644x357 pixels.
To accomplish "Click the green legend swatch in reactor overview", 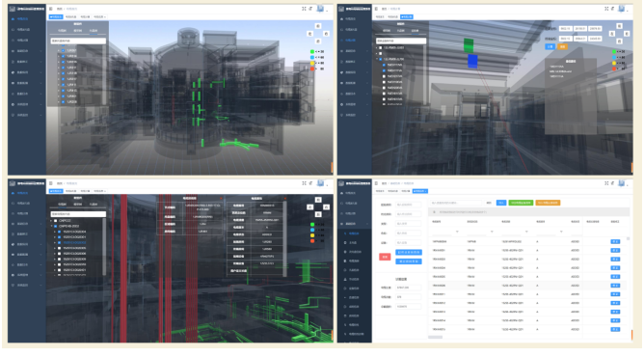I will click(312, 52).
